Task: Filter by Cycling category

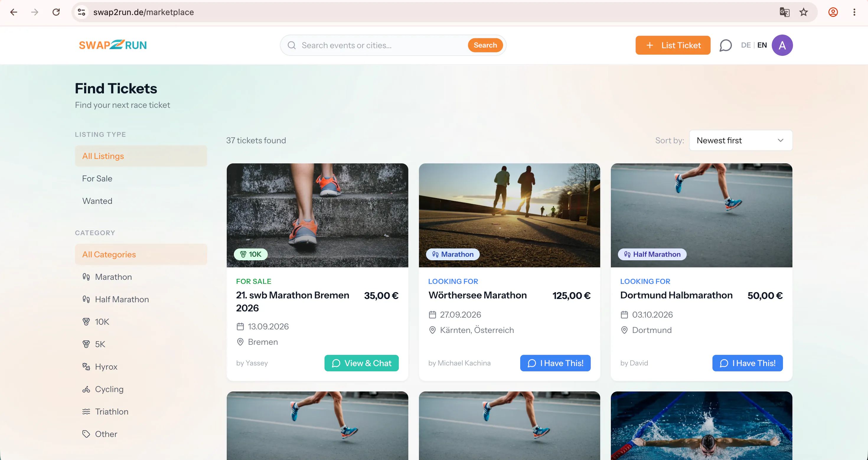Action: coord(141,389)
